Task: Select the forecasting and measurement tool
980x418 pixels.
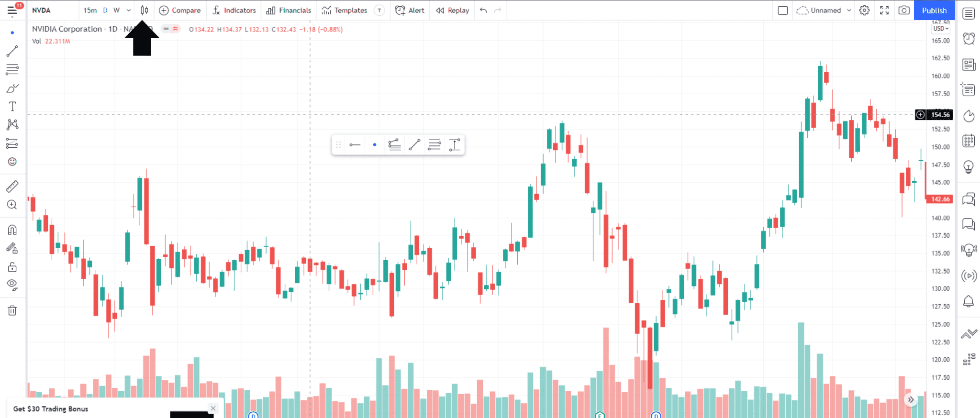Action: coord(12,143)
